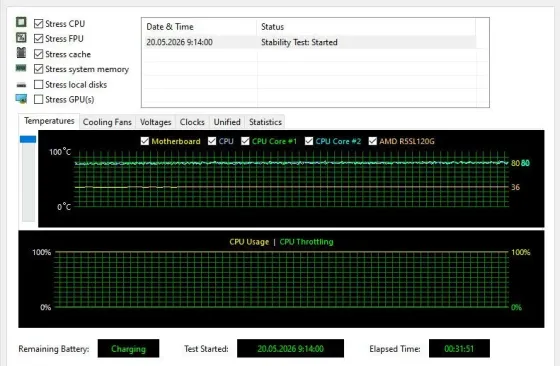Click the Elapsed Time 00:31:51 value
Viewport: 560px width, 366px height.
[459, 349]
